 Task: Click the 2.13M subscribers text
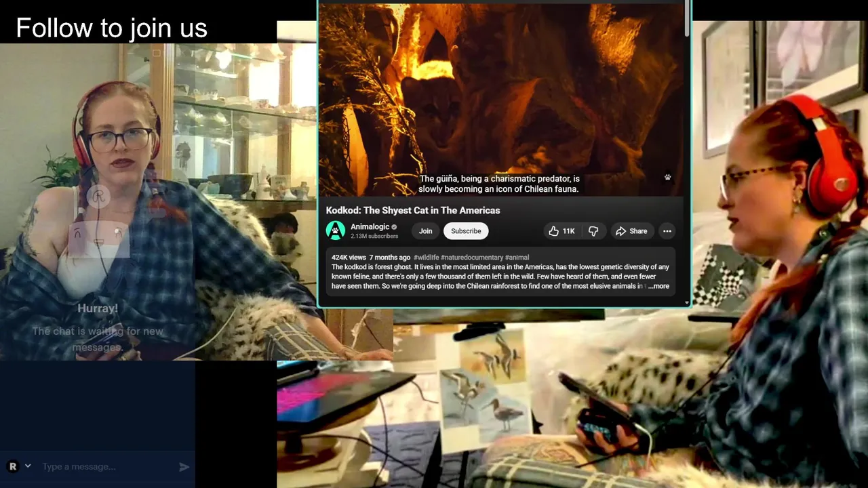[x=374, y=237]
